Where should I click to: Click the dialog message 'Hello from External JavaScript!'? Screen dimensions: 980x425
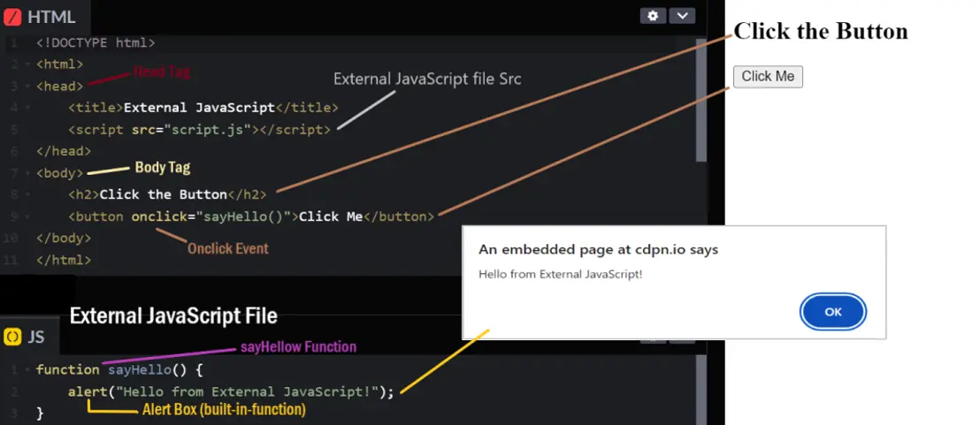tap(561, 274)
